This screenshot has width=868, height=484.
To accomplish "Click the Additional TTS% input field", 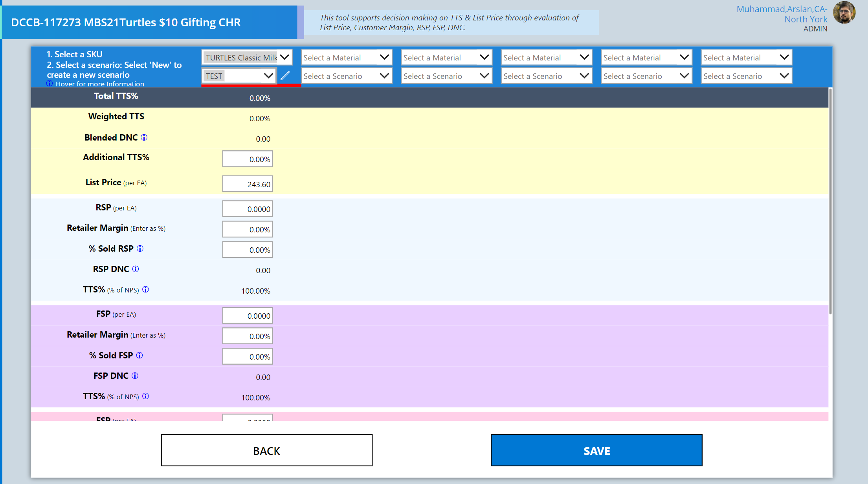I will (x=248, y=159).
